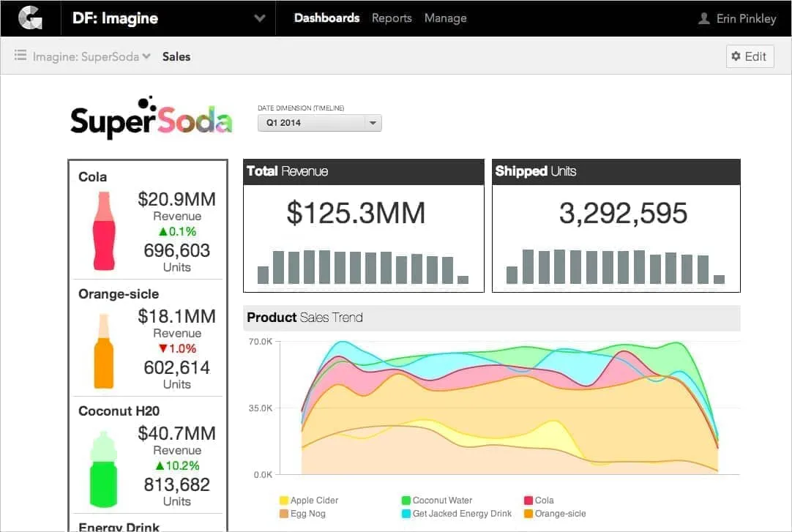Open Erin Pinkley account menu
The height and width of the screenshot is (532, 792).
point(745,18)
